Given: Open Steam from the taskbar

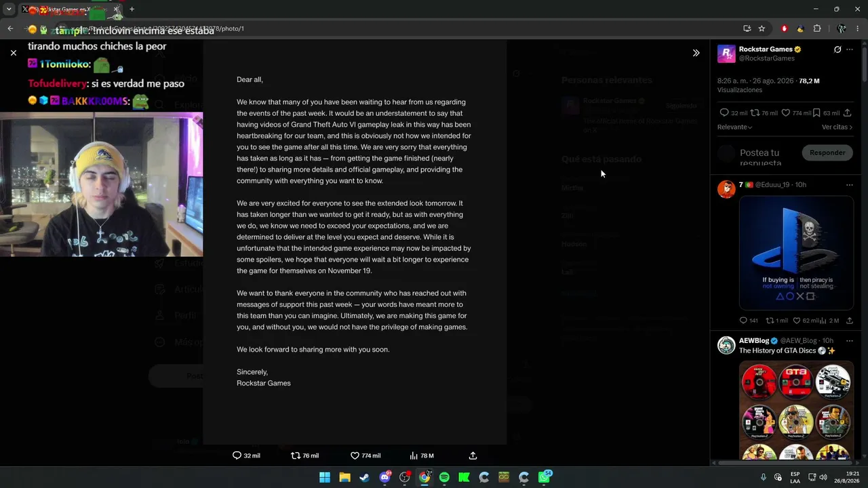Looking at the screenshot, I should pyautogui.click(x=365, y=477).
